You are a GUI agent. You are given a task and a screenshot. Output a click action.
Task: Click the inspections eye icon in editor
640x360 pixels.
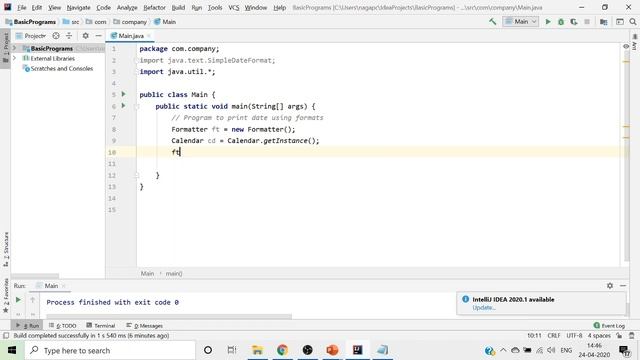coord(626,47)
